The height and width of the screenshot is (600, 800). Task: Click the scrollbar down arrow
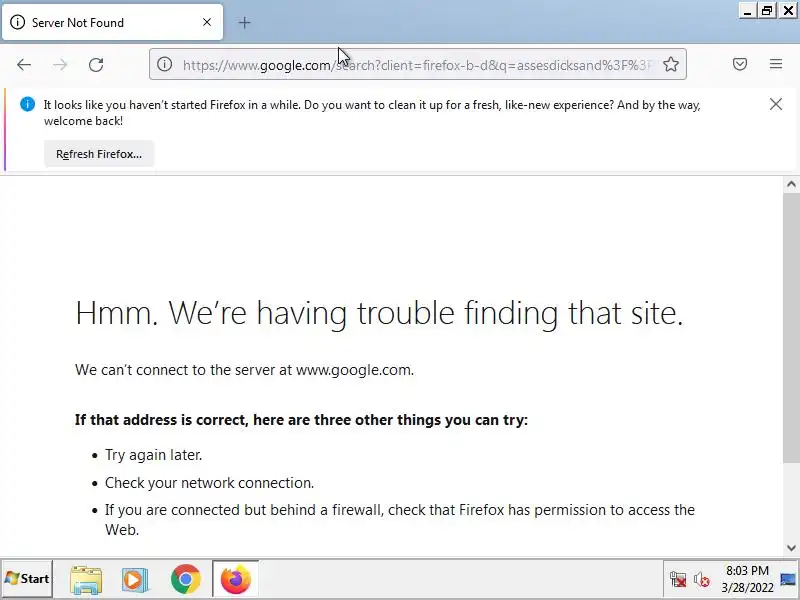click(791, 548)
